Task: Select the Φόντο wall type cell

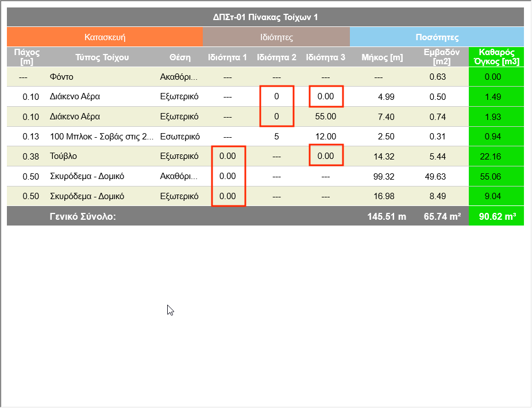Action: pos(61,77)
